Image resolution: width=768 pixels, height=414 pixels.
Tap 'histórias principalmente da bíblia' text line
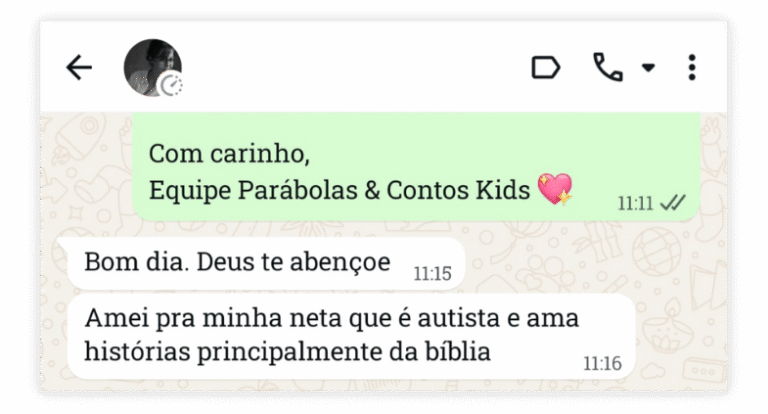click(288, 351)
